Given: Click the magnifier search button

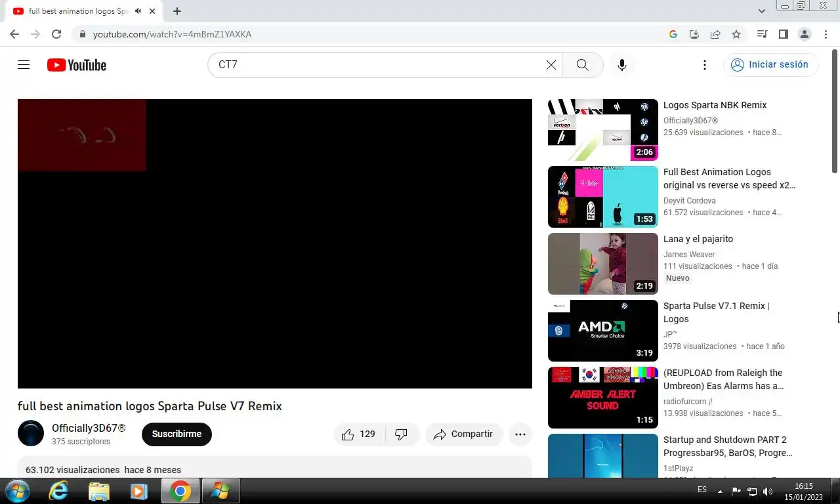Looking at the screenshot, I should click(x=582, y=65).
